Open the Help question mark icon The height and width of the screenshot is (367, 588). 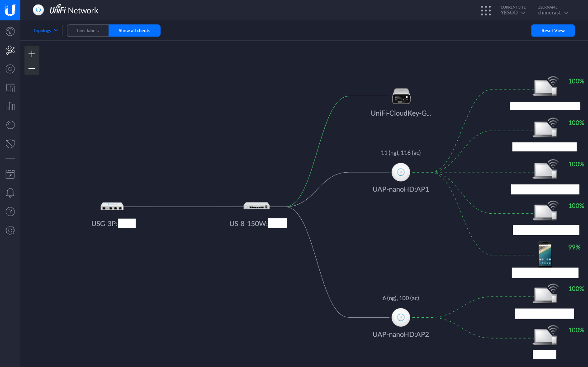point(10,212)
